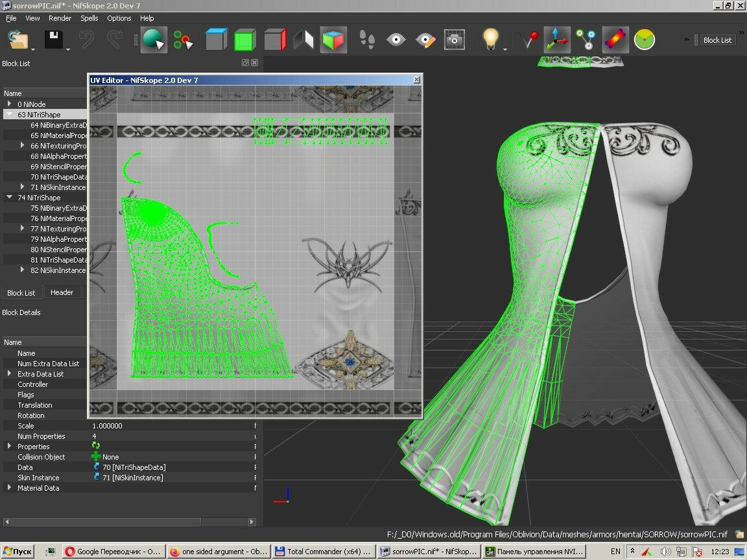Click the 70 [NiTriShapeData] data link
Image resolution: width=747 pixels, height=560 pixels.
tap(134, 467)
